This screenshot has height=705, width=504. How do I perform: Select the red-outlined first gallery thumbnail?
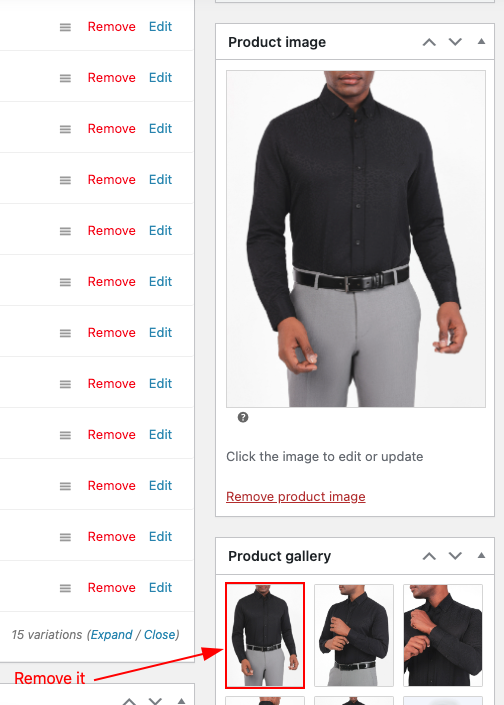[x=265, y=635]
